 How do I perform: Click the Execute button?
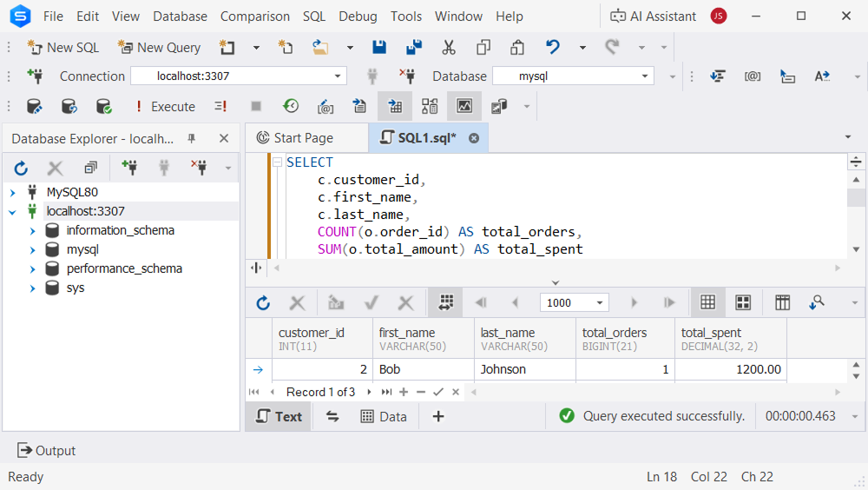(x=165, y=107)
